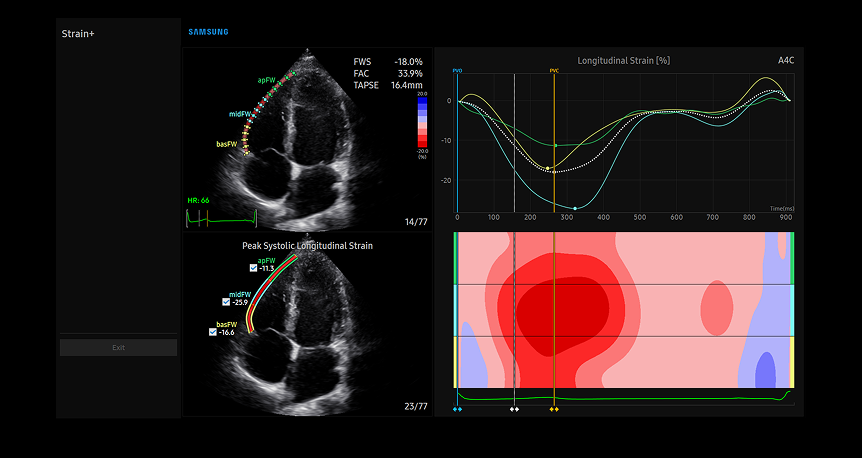Image resolution: width=862 pixels, height=458 pixels.
Task: Click the PVO label above the graph
Action: [457, 71]
